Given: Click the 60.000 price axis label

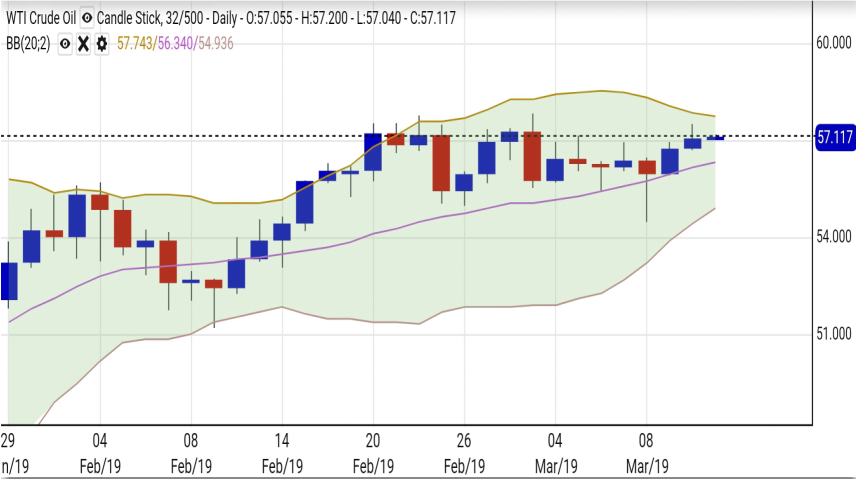Looking at the screenshot, I should (x=833, y=43).
